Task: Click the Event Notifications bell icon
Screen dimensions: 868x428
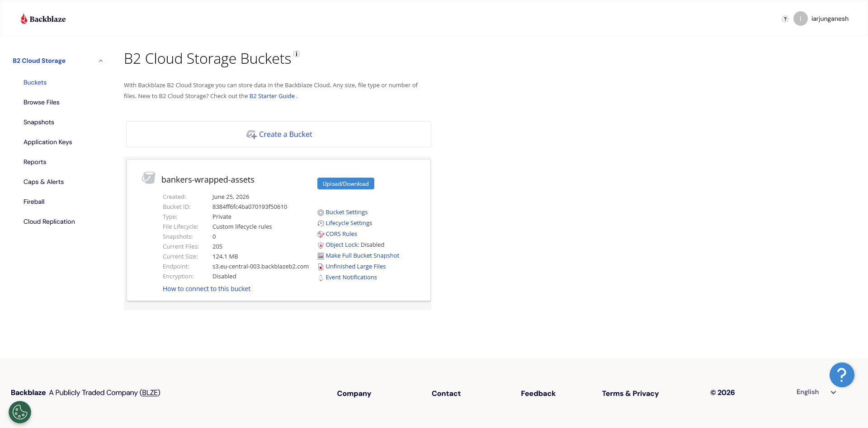Action: pyautogui.click(x=321, y=277)
